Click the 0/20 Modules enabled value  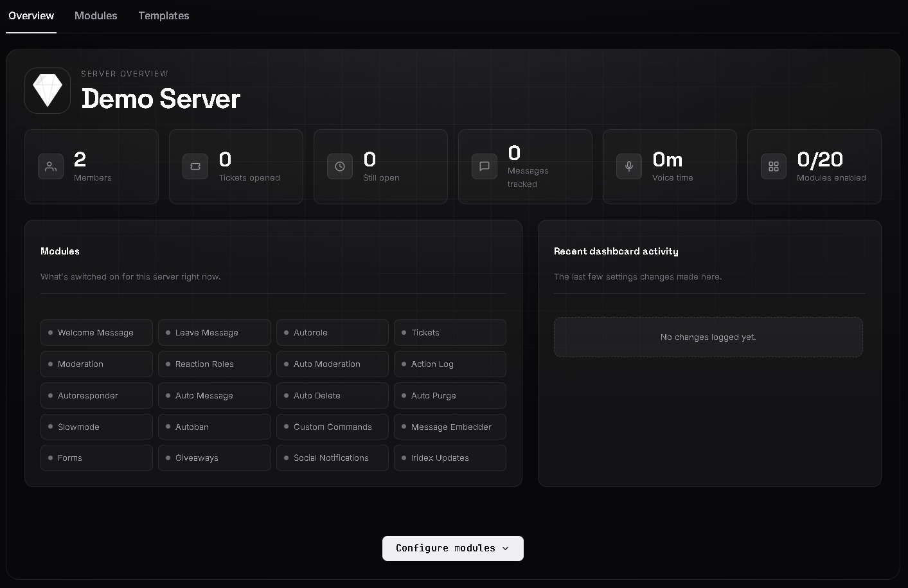[820, 159]
